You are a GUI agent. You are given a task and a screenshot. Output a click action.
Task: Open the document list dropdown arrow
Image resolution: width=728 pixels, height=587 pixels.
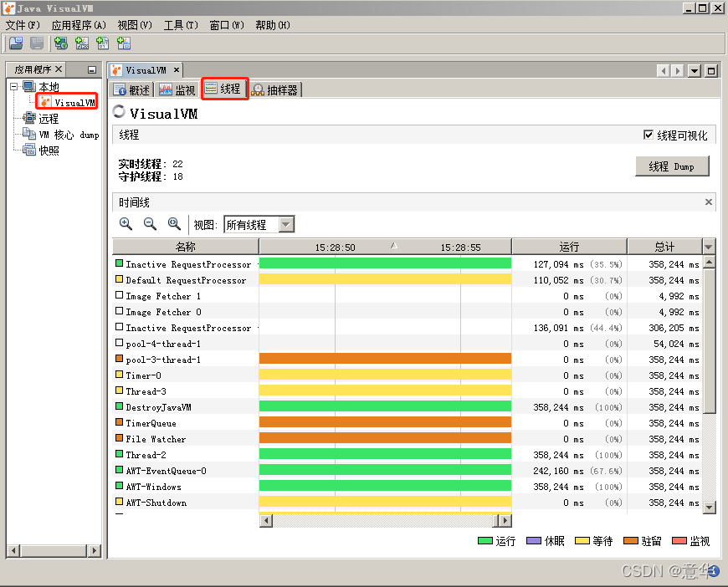[694, 70]
